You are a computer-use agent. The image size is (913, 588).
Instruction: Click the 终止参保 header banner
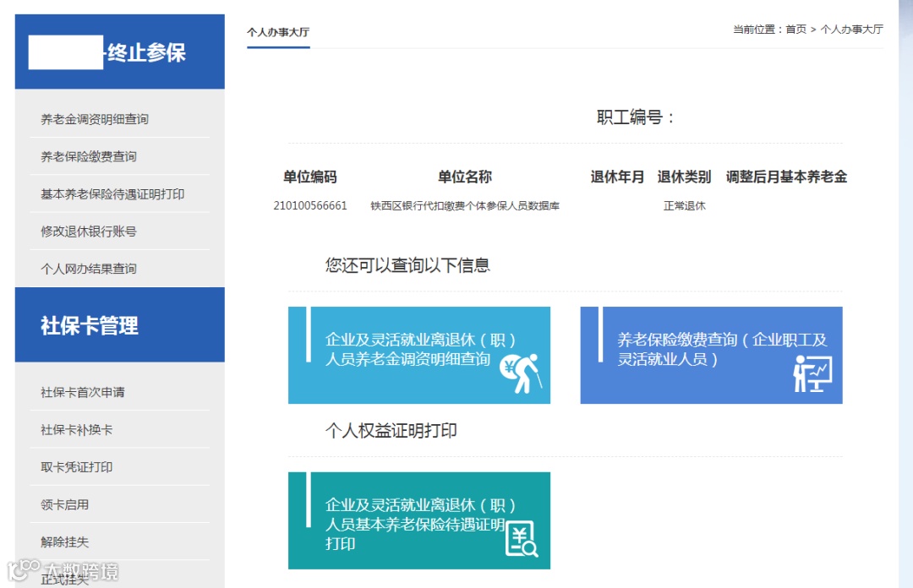[120, 52]
